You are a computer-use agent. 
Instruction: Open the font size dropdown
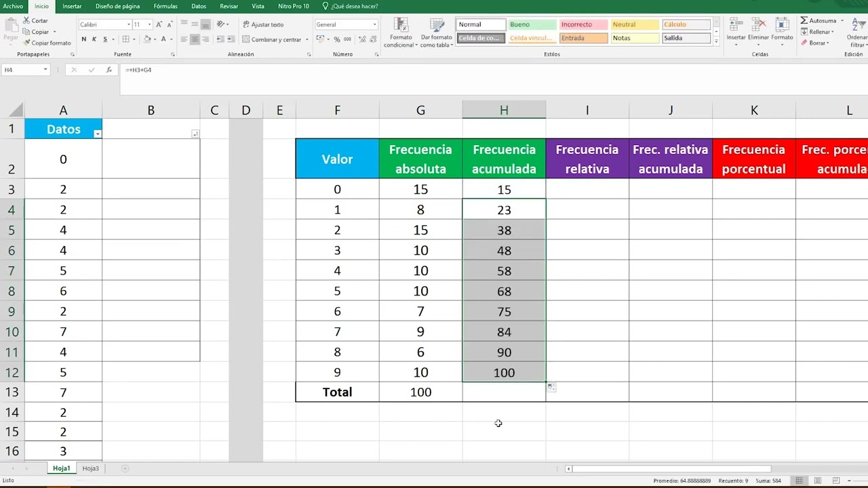pos(150,24)
